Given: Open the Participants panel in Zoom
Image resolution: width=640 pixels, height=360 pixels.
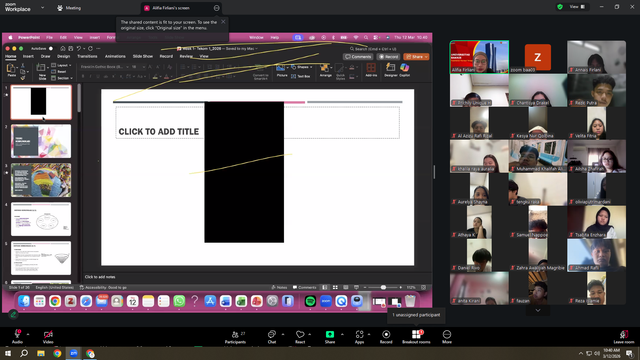Looking at the screenshot, I should pos(236,337).
